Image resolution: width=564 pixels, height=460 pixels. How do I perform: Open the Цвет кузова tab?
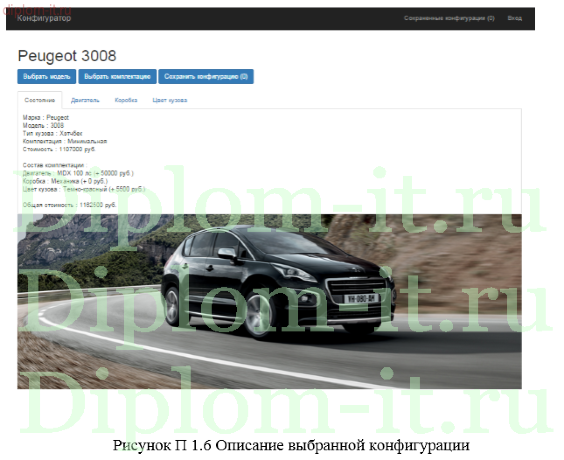170,100
